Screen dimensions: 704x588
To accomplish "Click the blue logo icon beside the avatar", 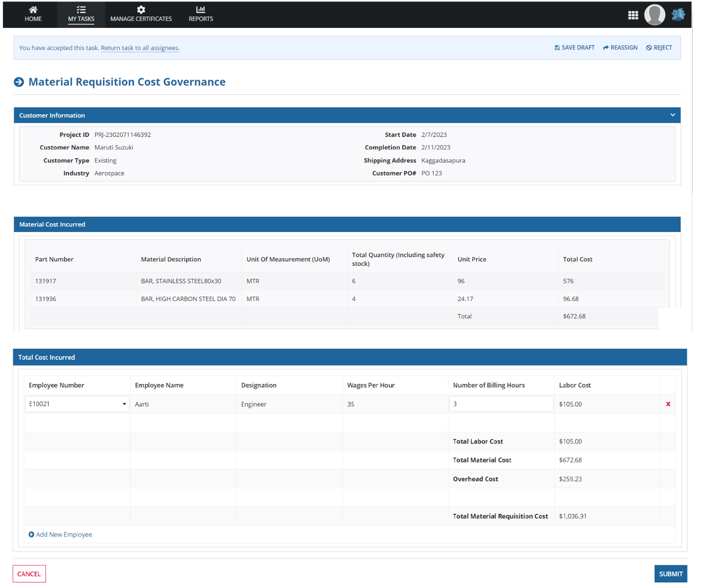I will click(x=678, y=15).
